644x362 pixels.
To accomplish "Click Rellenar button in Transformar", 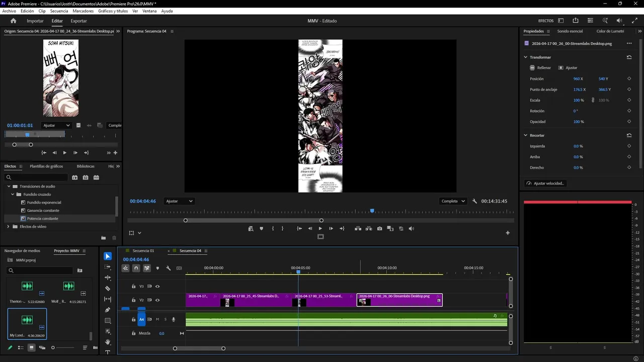I will click(x=540, y=68).
